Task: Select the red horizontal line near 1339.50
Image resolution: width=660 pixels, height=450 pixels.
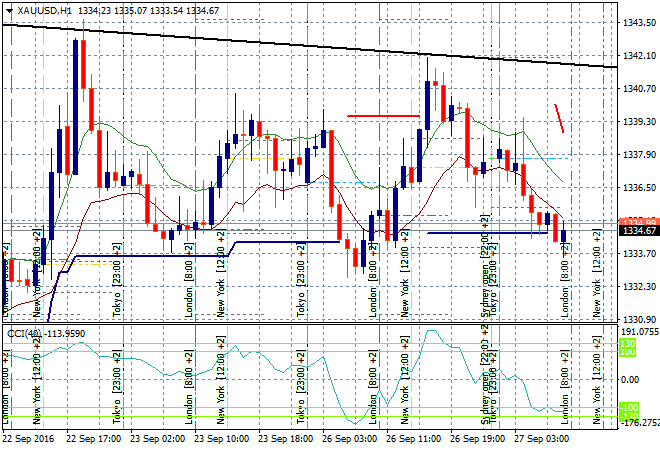Action: point(383,116)
